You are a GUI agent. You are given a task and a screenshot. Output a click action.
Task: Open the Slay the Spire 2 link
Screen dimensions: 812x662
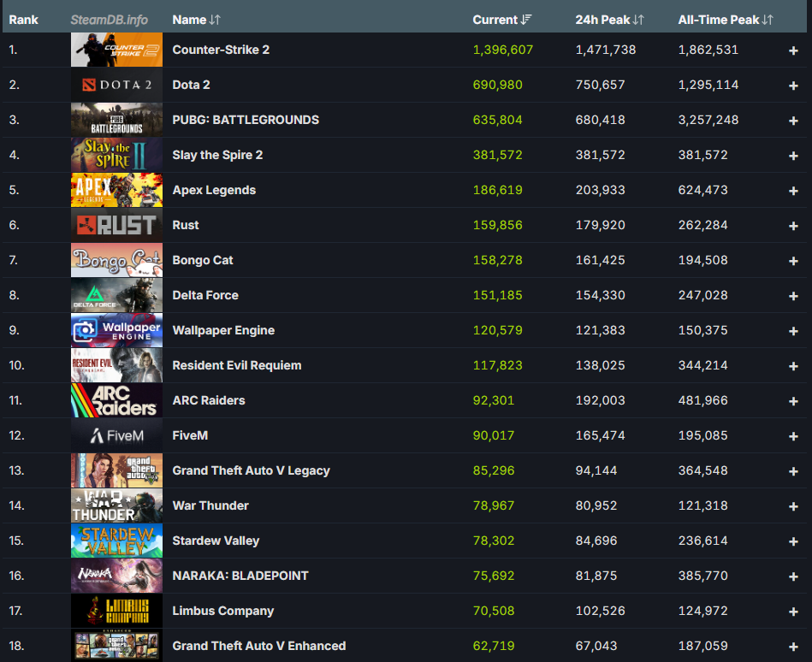pos(217,155)
